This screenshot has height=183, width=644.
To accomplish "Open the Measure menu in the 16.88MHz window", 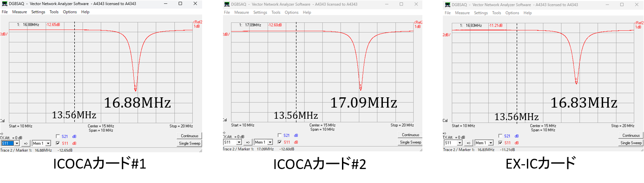I will click(x=20, y=12).
